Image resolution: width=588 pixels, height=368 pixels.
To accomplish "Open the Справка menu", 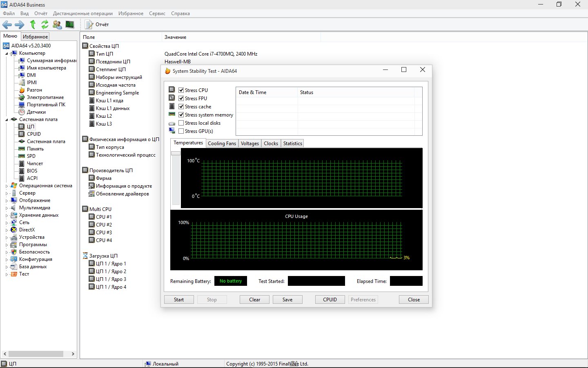I will tap(180, 13).
